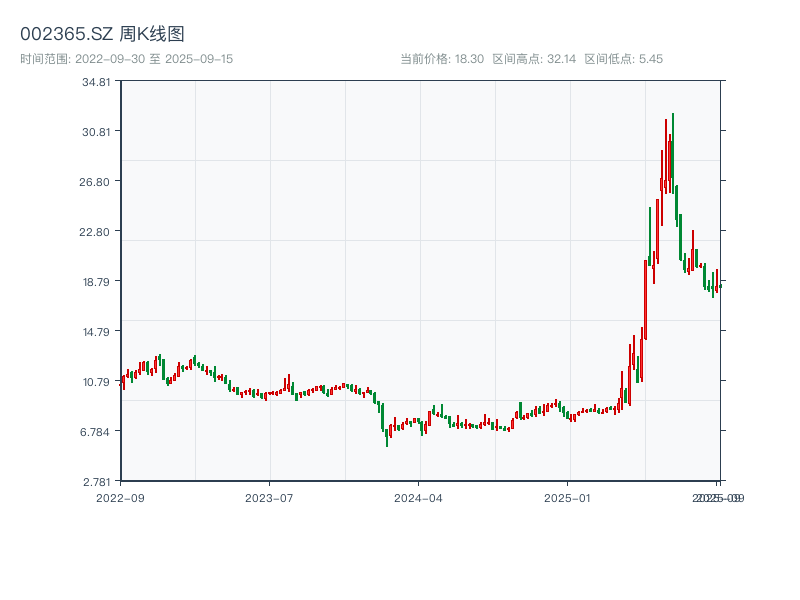This screenshot has height=600, width=800.
Task: Click y-axis label 34.81
Action: tap(96, 82)
